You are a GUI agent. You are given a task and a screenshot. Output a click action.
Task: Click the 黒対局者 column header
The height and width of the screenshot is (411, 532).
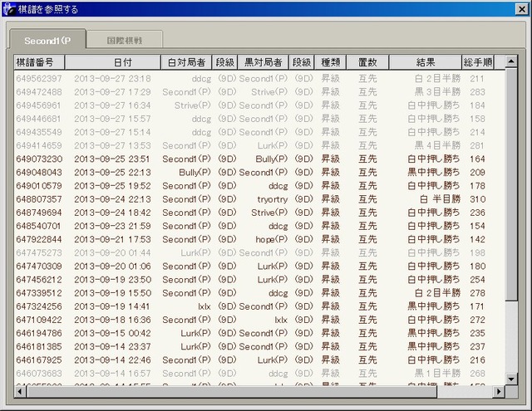click(x=263, y=62)
